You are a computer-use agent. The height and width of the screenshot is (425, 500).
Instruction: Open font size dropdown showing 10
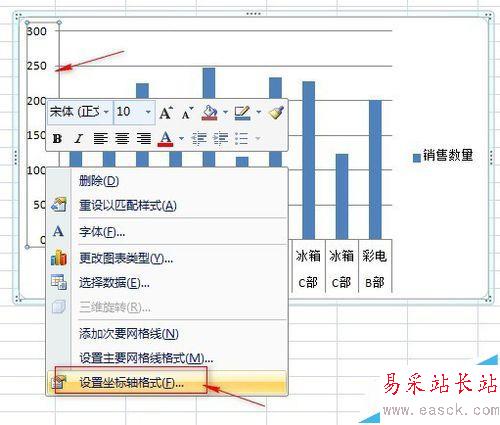(x=148, y=112)
